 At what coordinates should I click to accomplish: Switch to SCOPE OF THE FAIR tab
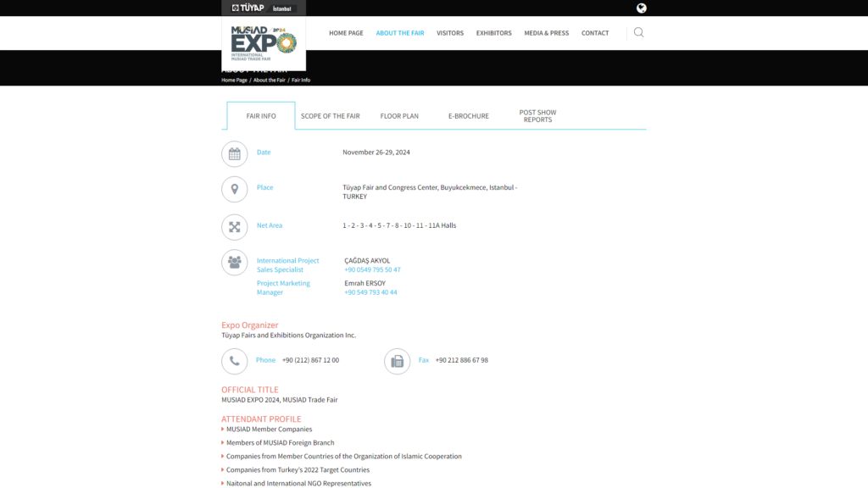(331, 116)
